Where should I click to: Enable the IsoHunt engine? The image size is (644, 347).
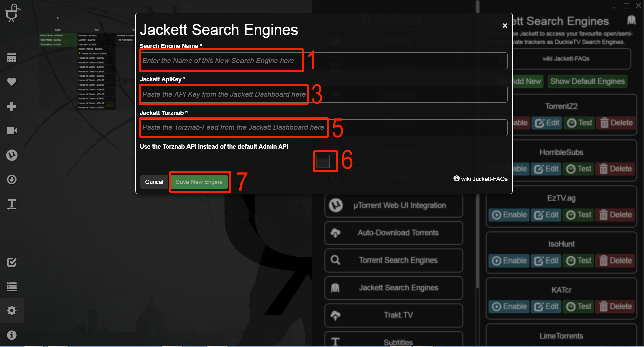pos(509,261)
